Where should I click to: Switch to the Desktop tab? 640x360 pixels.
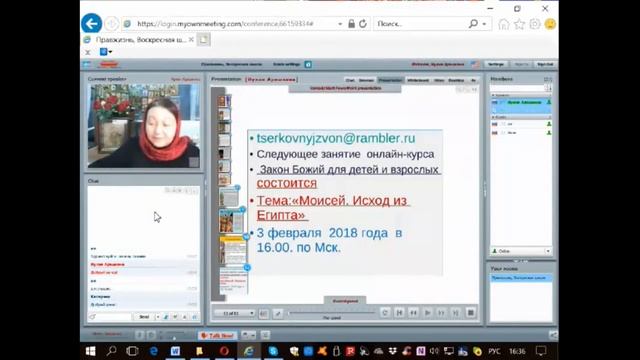coord(456,80)
